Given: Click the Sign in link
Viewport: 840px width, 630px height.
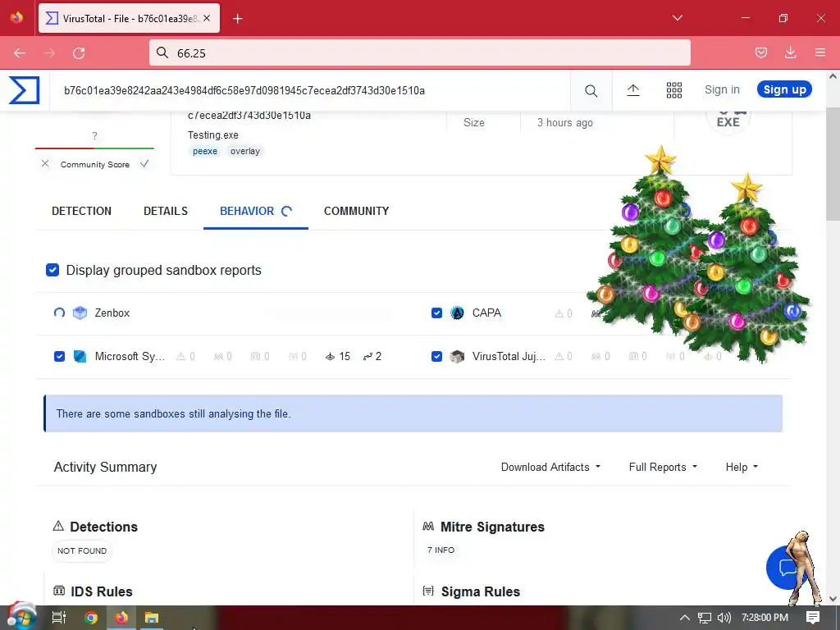Looking at the screenshot, I should coord(722,89).
